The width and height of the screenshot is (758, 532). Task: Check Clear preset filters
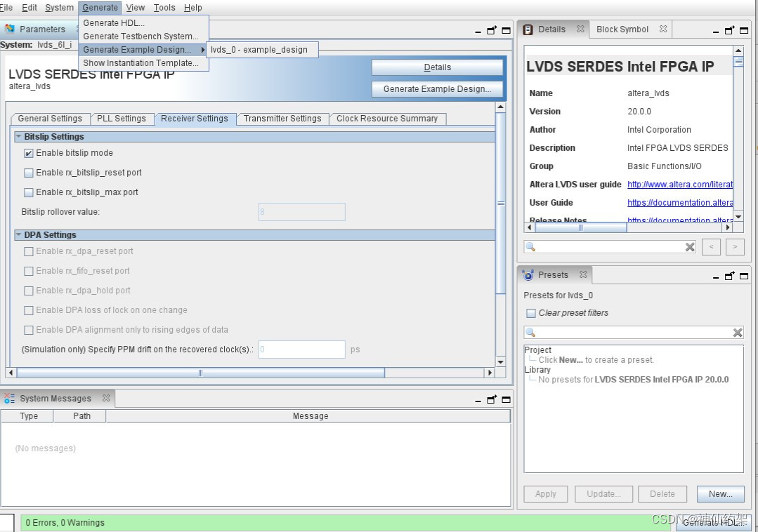click(x=531, y=313)
